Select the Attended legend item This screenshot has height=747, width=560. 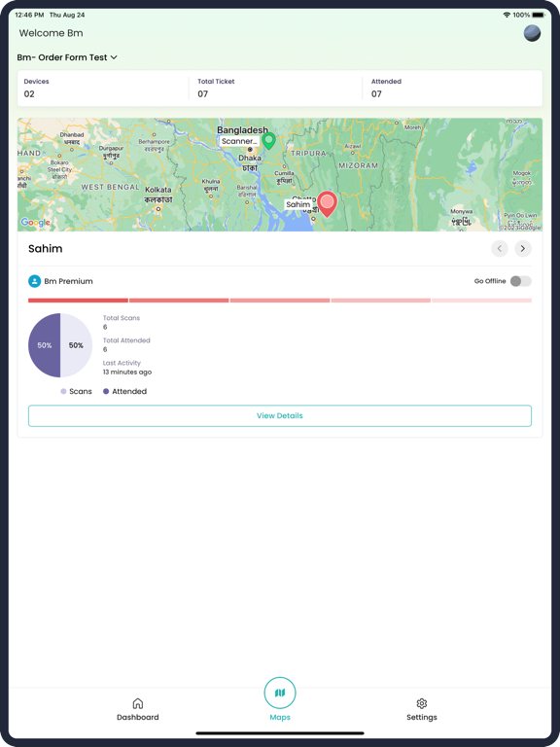[124, 391]
